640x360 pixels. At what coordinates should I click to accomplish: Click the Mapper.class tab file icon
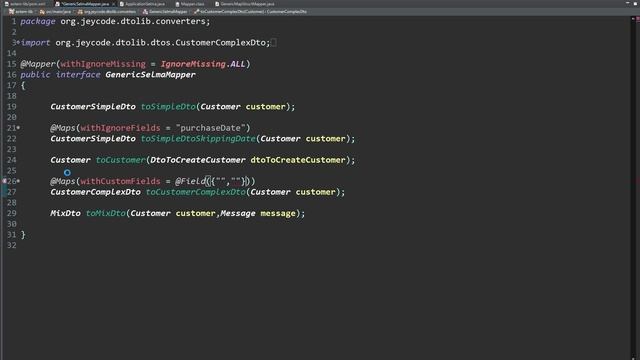177,4
